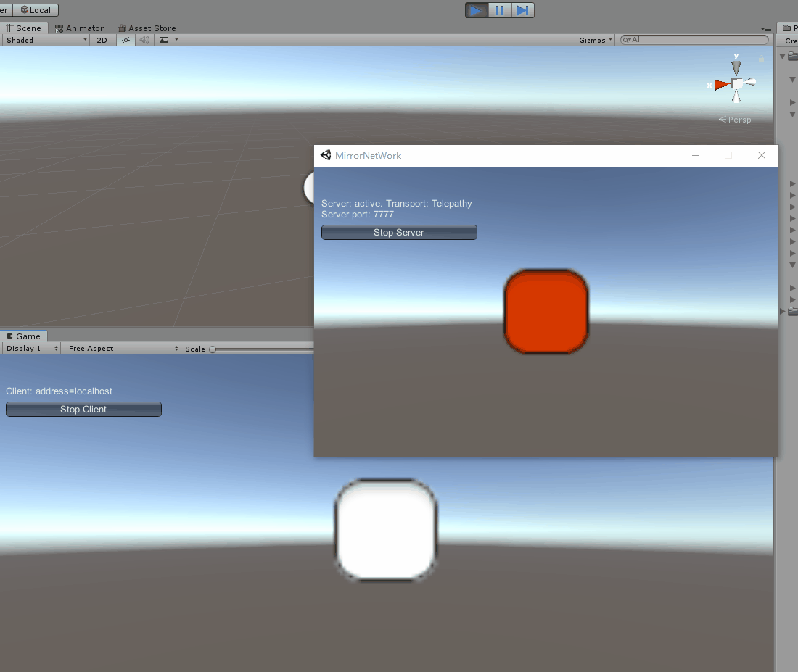This screenshot has width=798, height=672.
Task: Expand the Gizmos dropdown
Action: pos(596,40)
